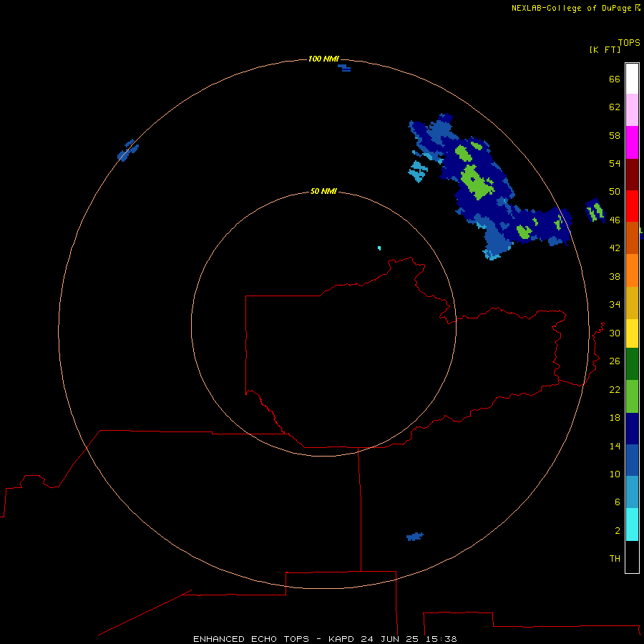The image size is (644, 644).
Task: Click the dark green swatch near 26
Action: [632, 364]
